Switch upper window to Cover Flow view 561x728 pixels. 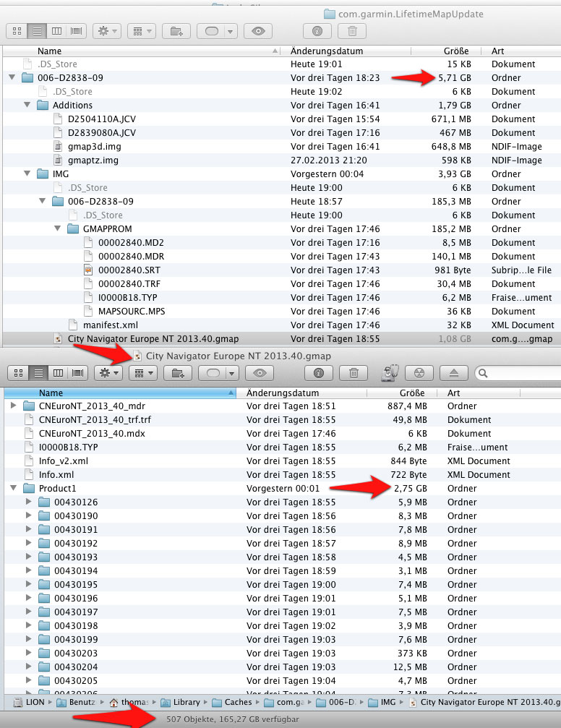[x=75, y=31]
